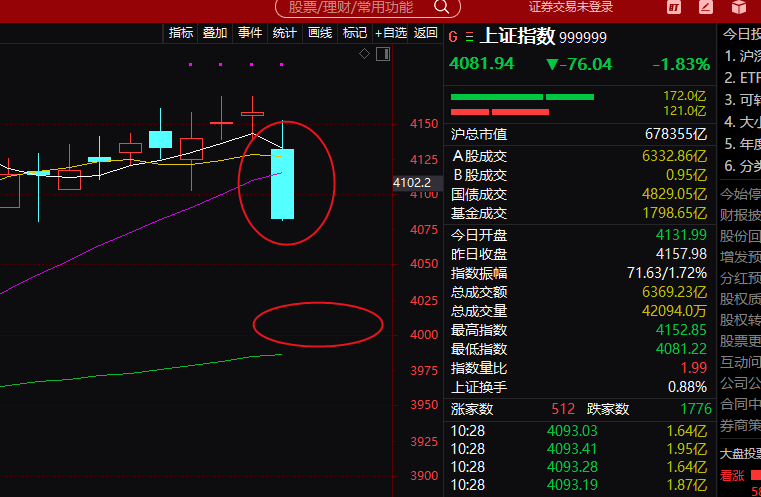Open the 统计 toolbar menu
The width and height of the screenshot is (761, 497).
pyautogui.click(x=284, y=33)
